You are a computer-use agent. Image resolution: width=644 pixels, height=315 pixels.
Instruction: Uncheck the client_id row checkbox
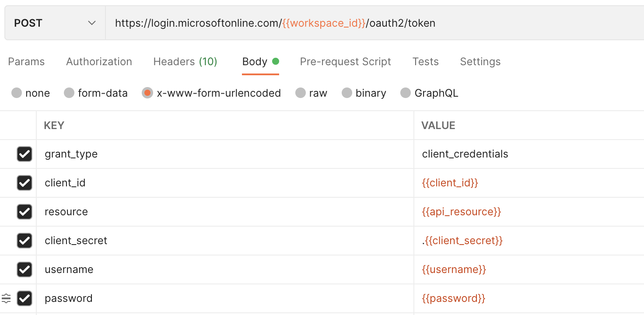[24, 183]
